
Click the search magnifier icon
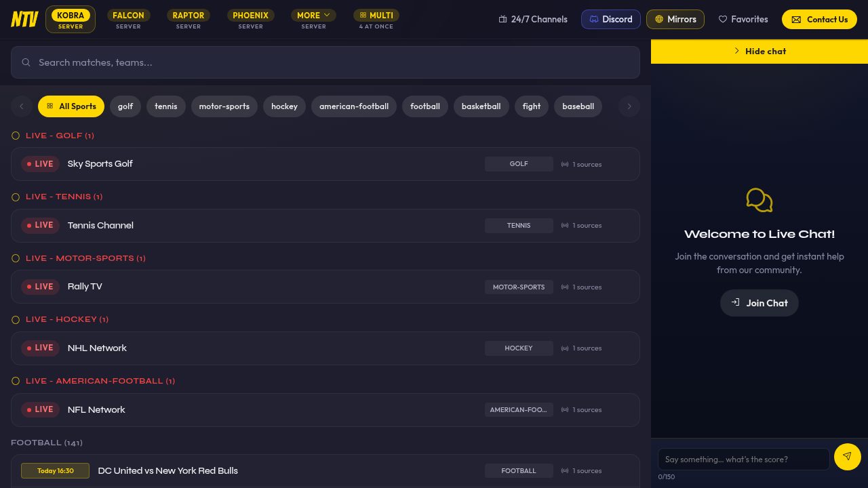pos(26,62)
